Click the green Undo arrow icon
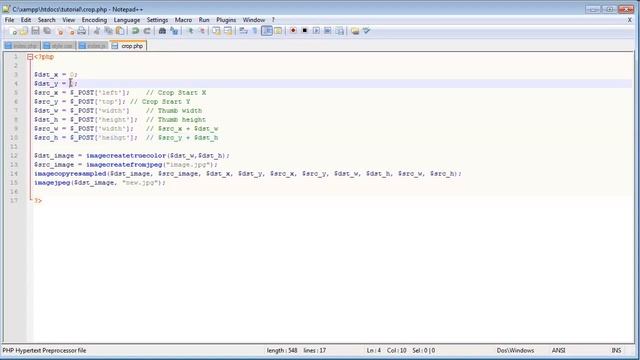Image resolution: width=640 pixels, height=360 pixels. (135, 31)
